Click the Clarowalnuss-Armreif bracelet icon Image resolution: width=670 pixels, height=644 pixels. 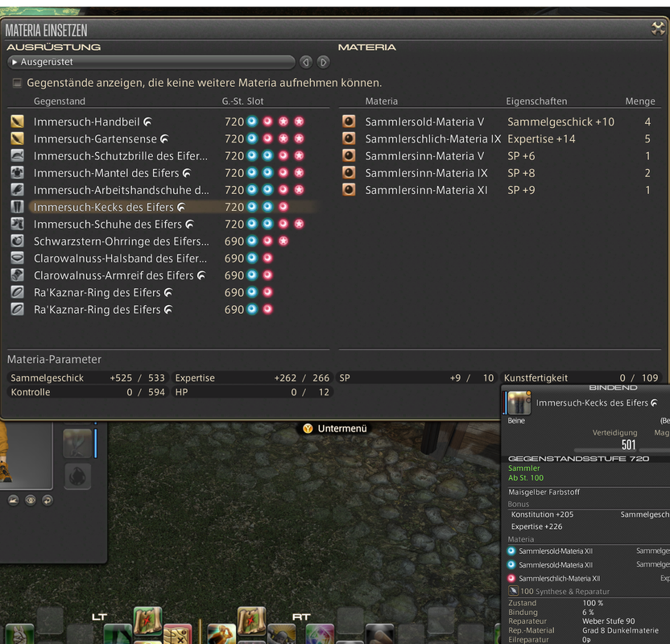(x=17, y=275)
